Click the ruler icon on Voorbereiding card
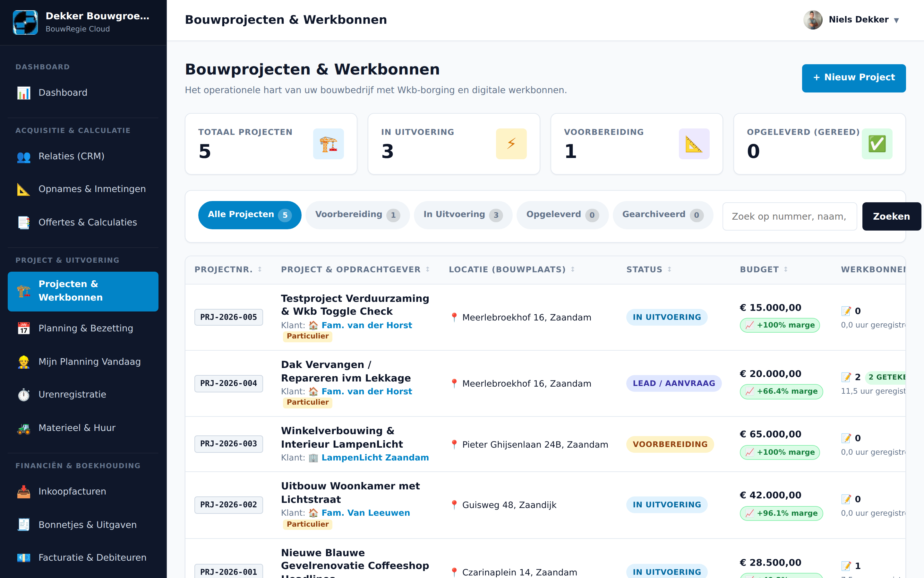Screen dimensions: 924x578 (694, 144)
